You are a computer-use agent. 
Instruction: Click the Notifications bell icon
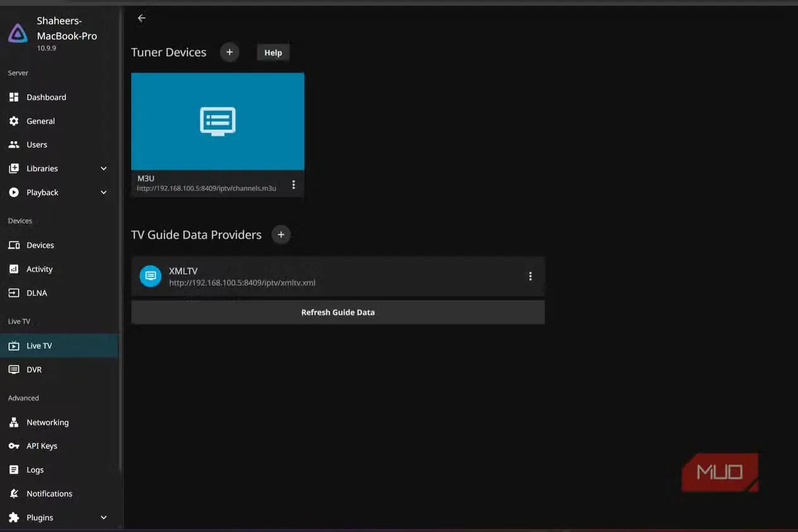[x=14, y=494]
